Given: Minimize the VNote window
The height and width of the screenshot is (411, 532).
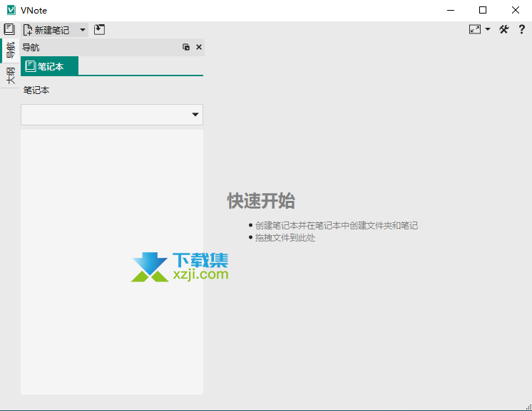Looking at the screenshot, I should [451, 10].
